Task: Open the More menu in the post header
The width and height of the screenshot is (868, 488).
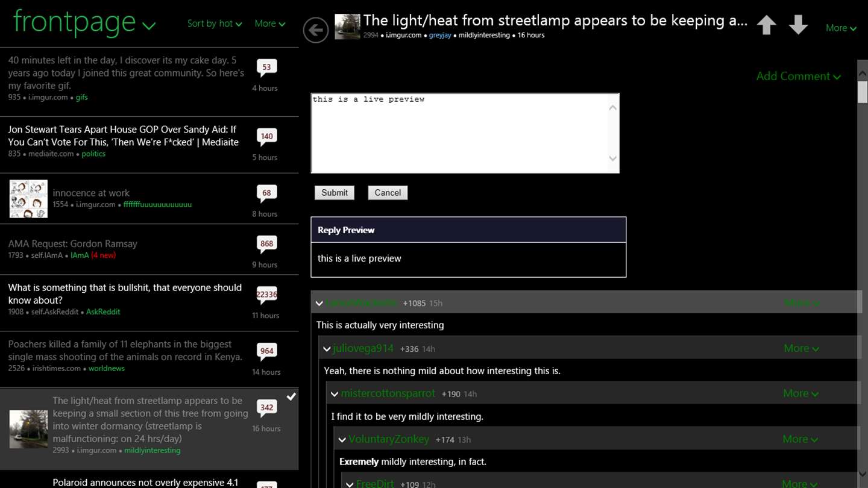Action: pos(841,28)
